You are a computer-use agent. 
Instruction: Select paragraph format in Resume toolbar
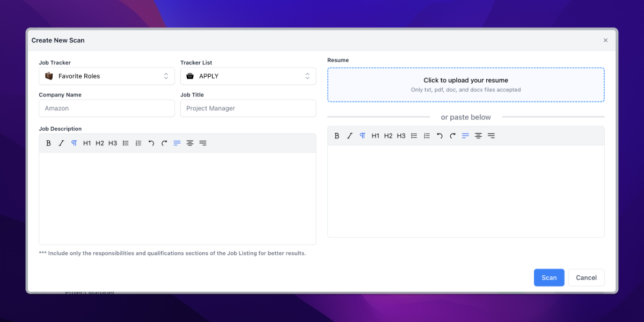point(363,136)
